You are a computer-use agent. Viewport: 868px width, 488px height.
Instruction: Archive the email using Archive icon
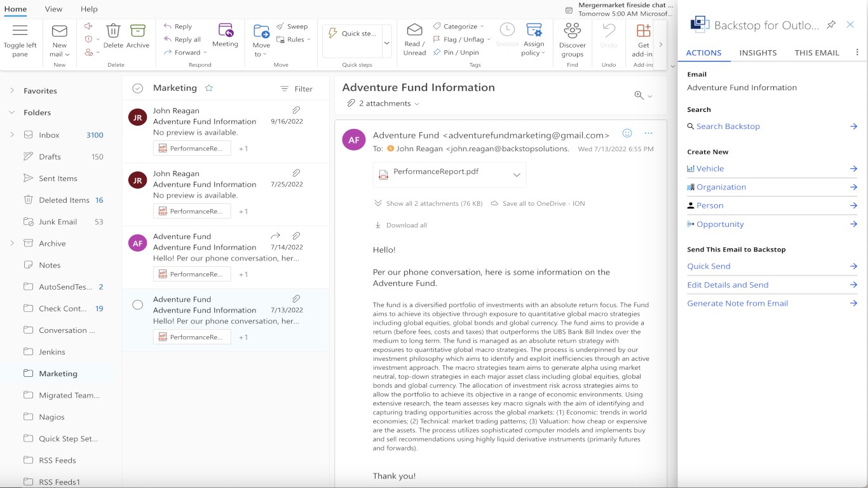click(138, 30)
